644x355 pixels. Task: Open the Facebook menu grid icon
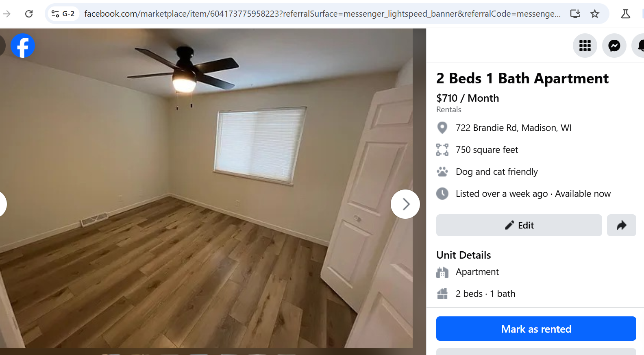pos(585,46)
